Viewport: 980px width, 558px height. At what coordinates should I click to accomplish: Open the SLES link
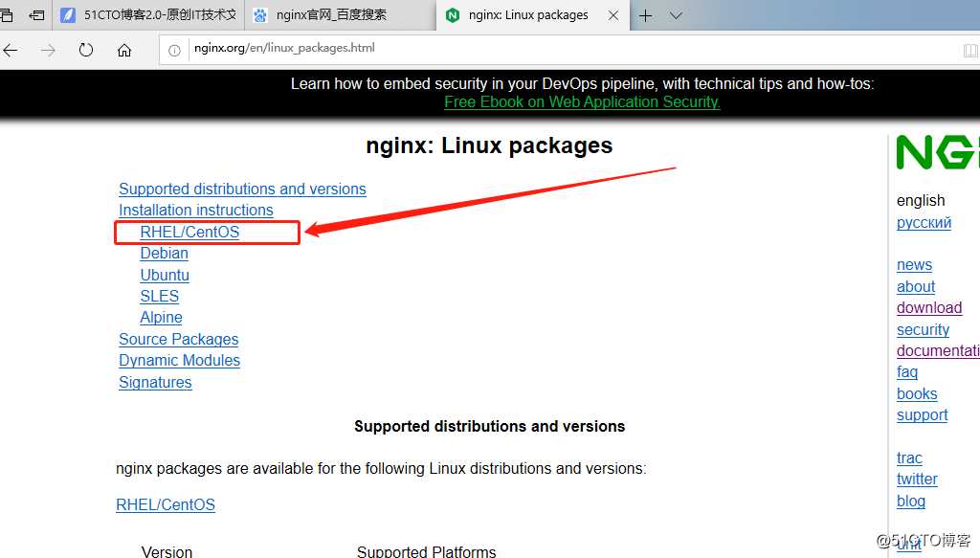pyautogui.click(x=160, y=296)
